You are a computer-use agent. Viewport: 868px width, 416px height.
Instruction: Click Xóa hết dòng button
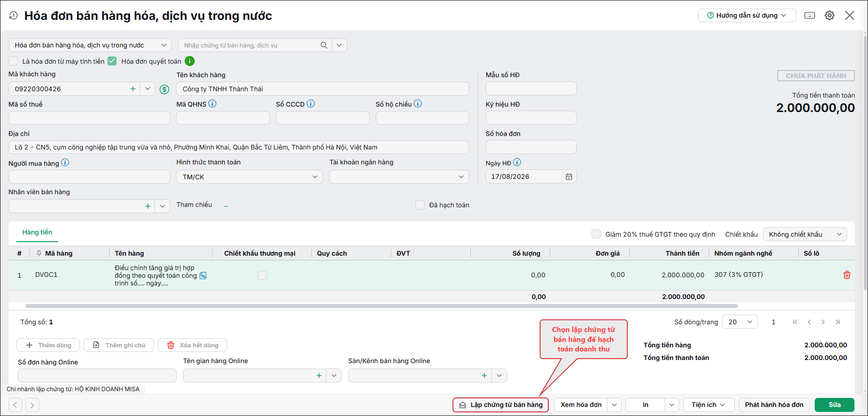pyautogui.click(x=192, y=345)
